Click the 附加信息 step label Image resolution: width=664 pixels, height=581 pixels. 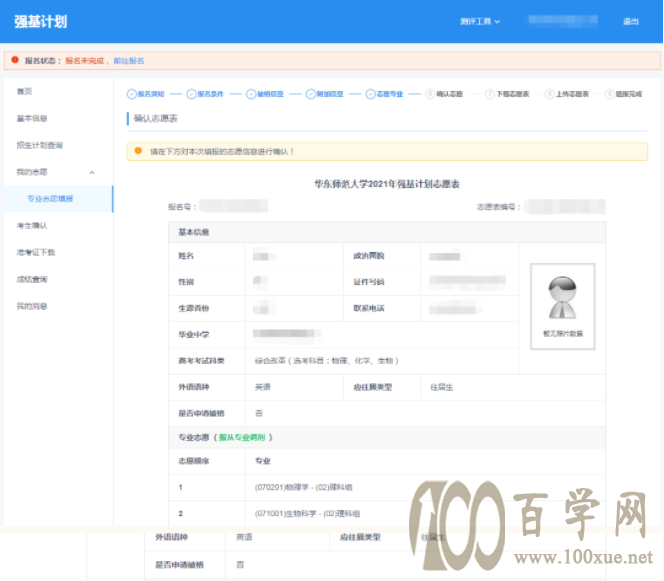click(330, 94)
